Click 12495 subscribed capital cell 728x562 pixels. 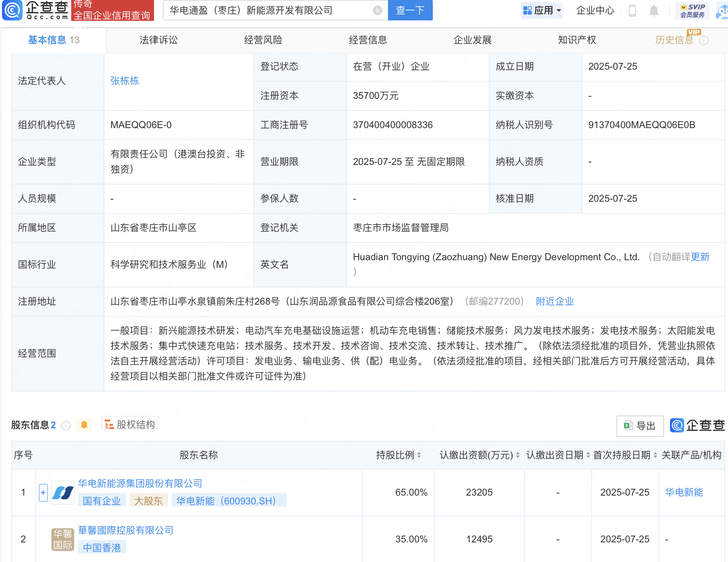[x=479, y=539]
